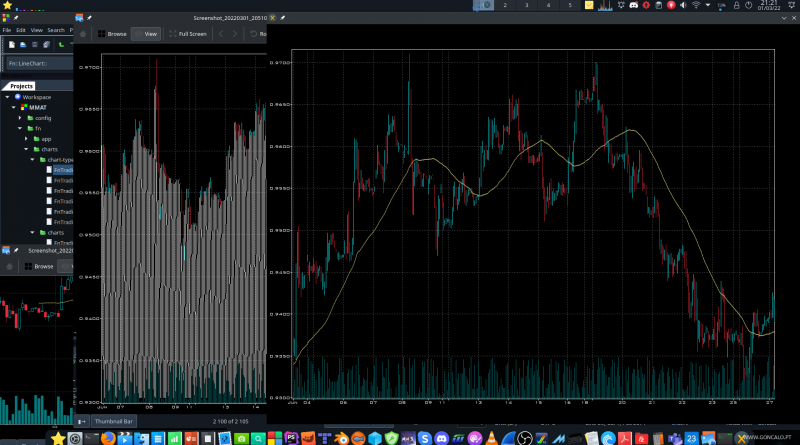Collapse the chart-types folder
800x445 pixels.
click(31, 159)
